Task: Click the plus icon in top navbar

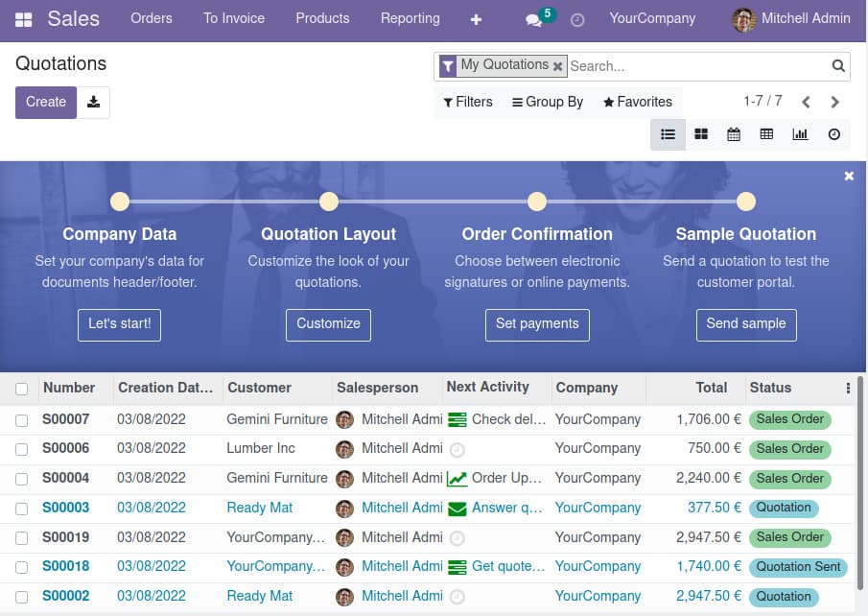Action: 476,20
